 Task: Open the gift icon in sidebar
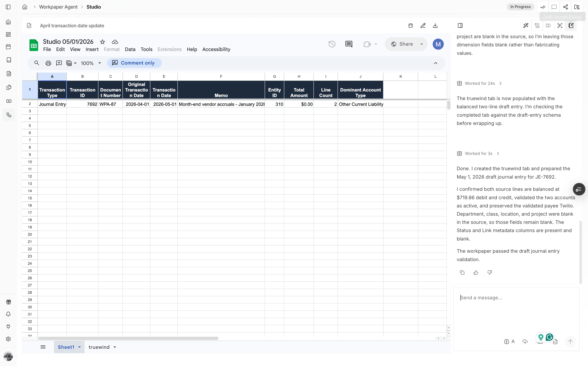(8, 302)
